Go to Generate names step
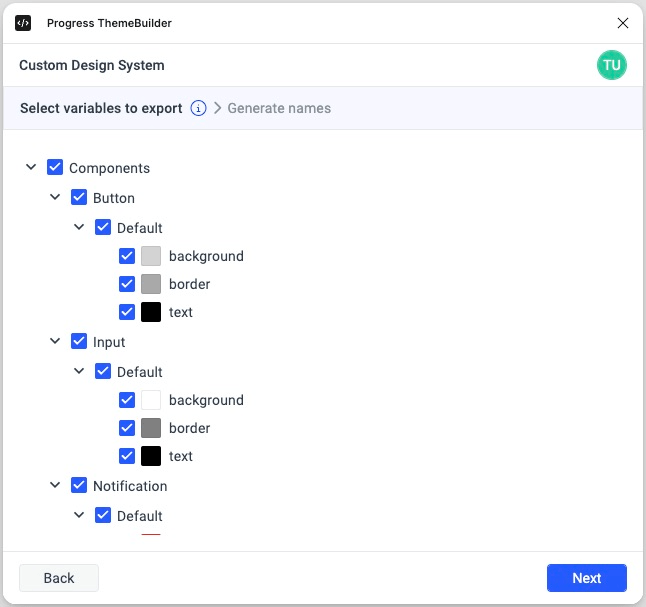This screenshot has height=607, width=646. pyautogui.click(x=279, y=108)
